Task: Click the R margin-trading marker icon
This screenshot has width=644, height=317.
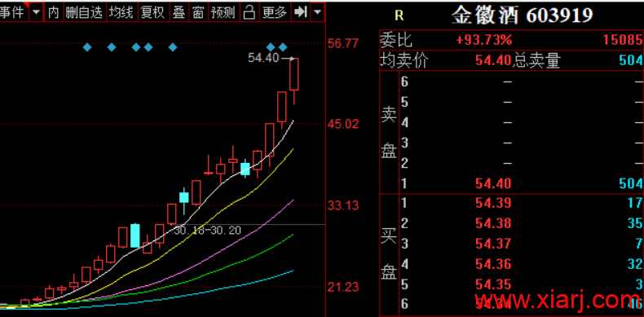Action: click(x=399, y=15)
